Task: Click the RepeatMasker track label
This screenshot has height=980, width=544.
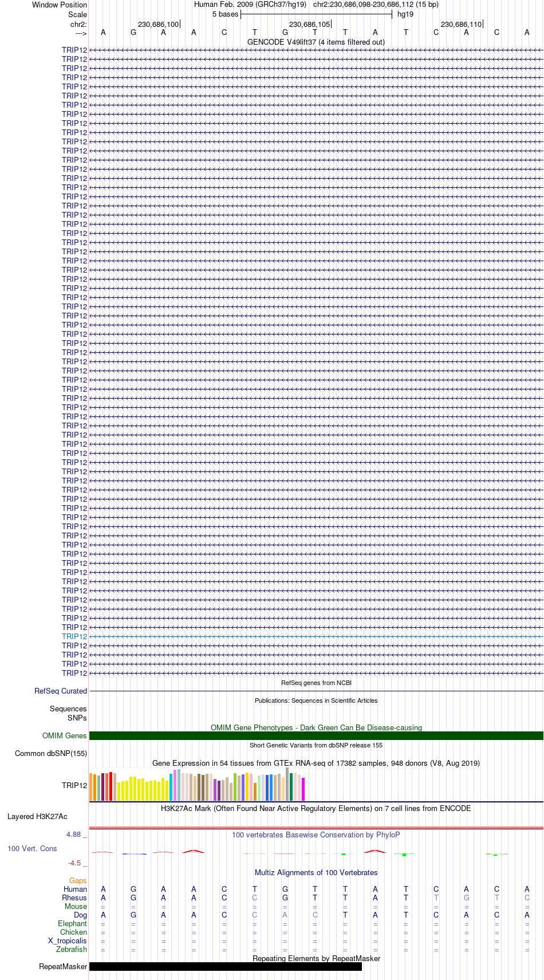Action: pos(63,966)
